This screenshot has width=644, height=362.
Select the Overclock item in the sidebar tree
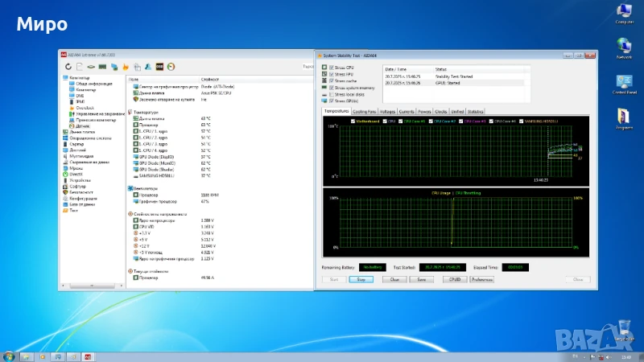[85, 107]
